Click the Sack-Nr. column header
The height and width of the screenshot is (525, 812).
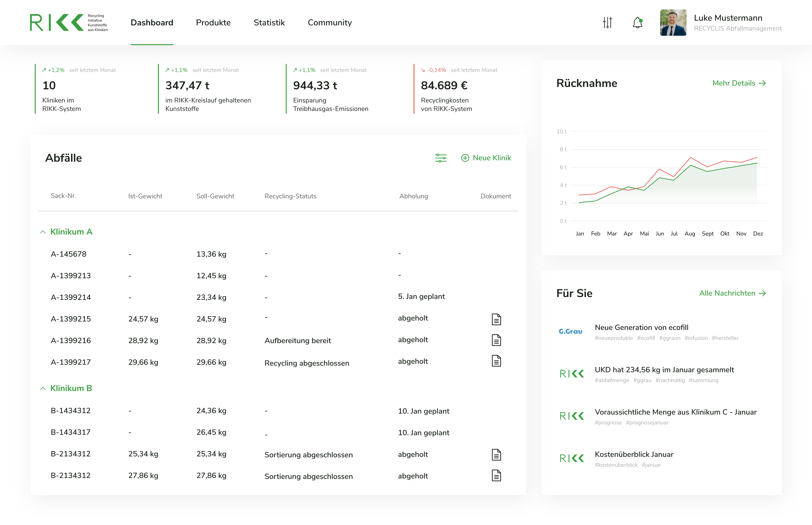point(63,196)
